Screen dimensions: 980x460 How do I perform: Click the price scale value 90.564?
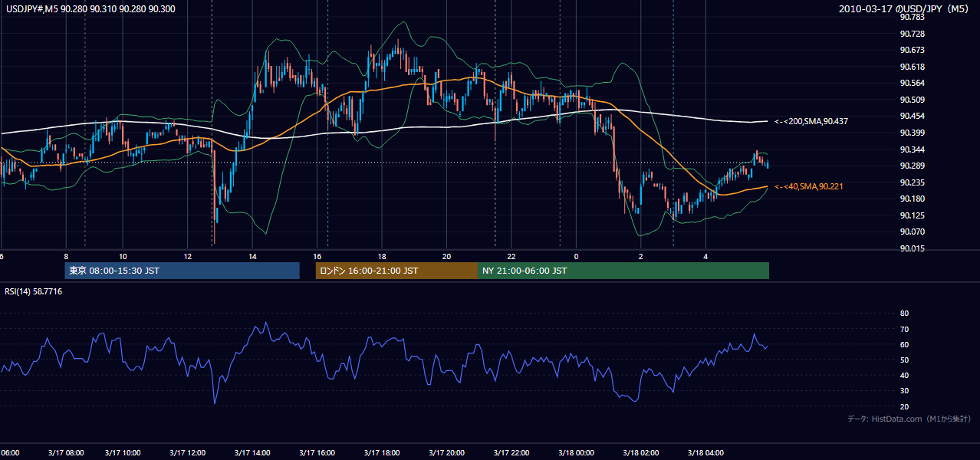[913, 83]
